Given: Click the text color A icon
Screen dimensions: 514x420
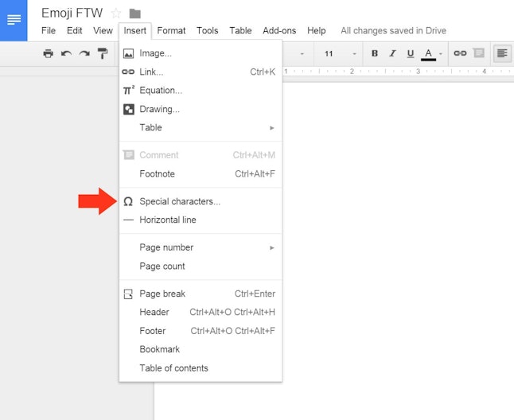Looking at the screenshot, I should tap(428, 54).
